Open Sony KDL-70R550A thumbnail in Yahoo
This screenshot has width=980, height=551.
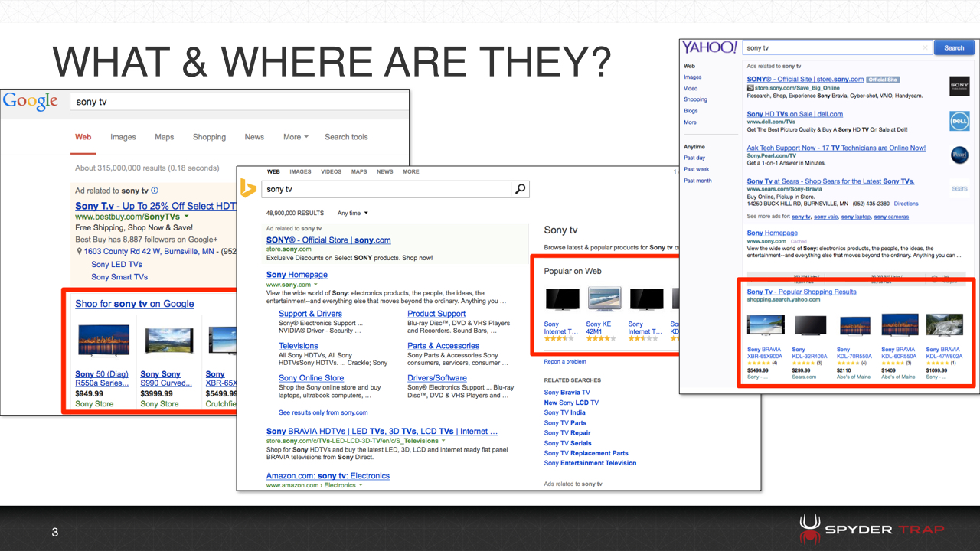pos(854,326)
